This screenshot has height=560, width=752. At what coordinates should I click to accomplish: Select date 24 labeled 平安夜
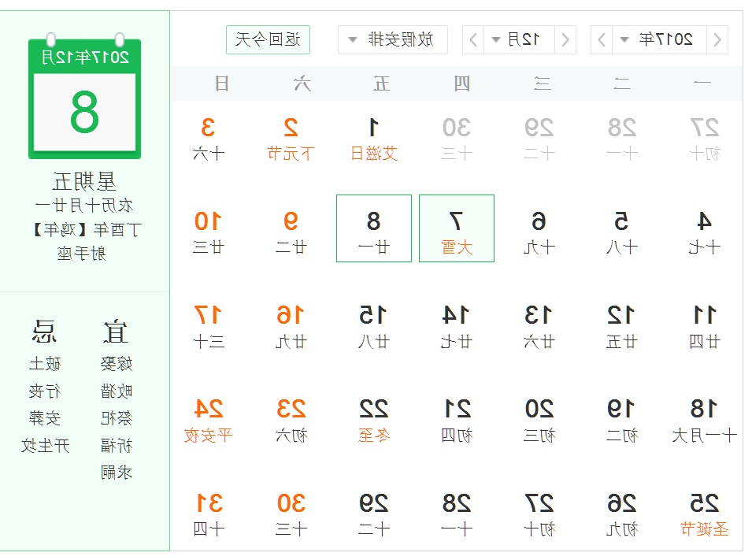pos(208,421)
